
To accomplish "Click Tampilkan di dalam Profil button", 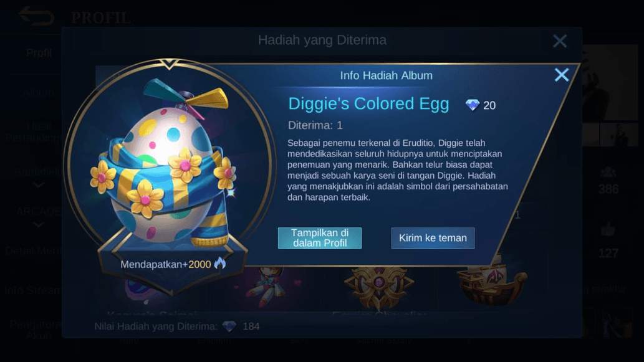I will [320, 238].
